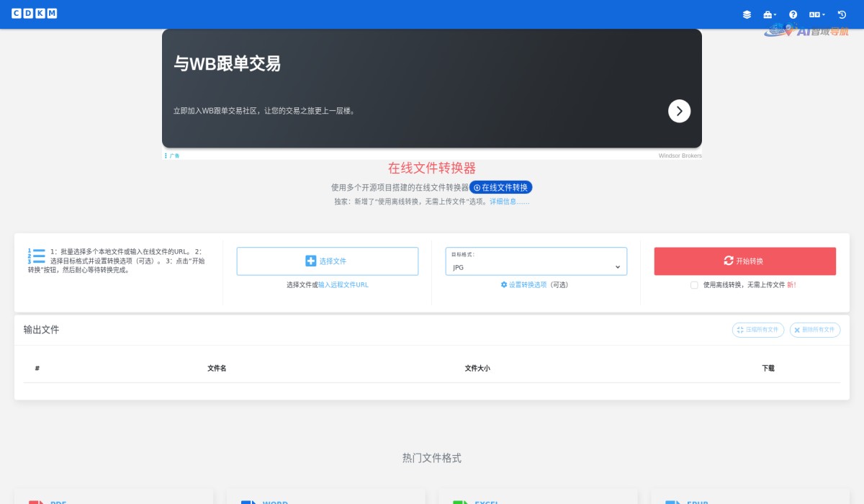Select the WORD format icon

pos(251,502)
